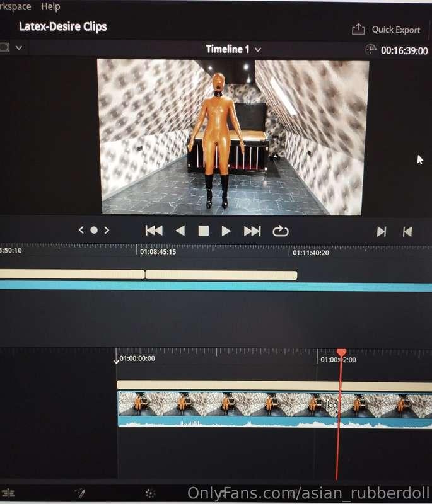
Task: Click the marker dot between the arrows
Action: click(x=94, y=230)
